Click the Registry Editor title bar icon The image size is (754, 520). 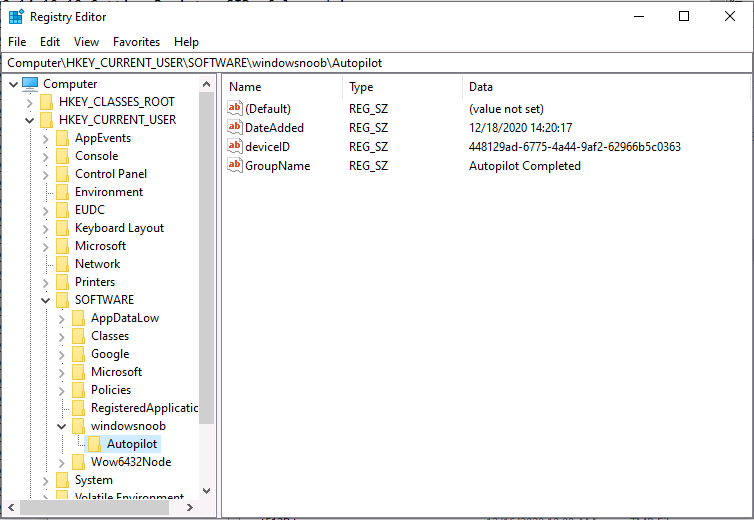[16, 16]
